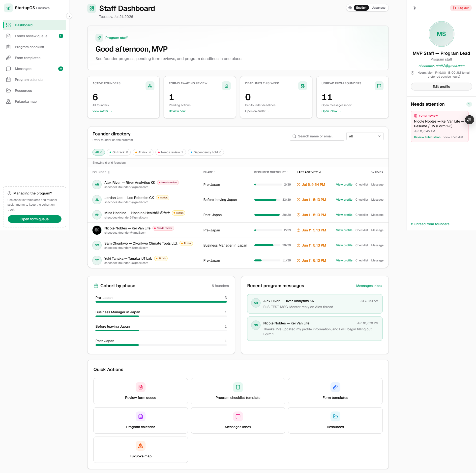The width and height of the screenshot is (476, 473).
Task: Go to Program checklist in sidebar
Action: pos(34,47)
